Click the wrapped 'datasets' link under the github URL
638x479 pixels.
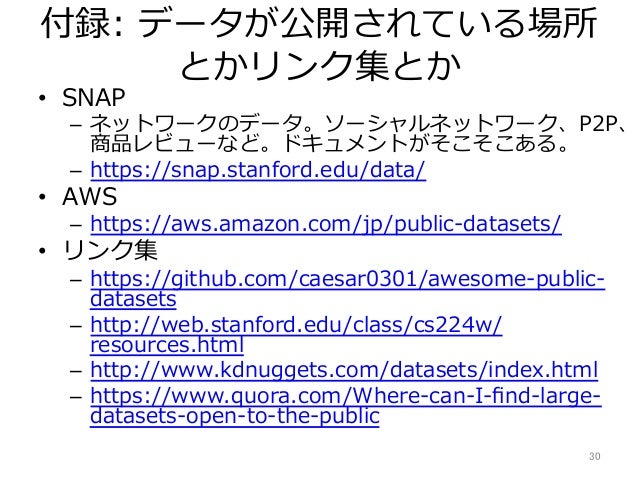[133, 299]
